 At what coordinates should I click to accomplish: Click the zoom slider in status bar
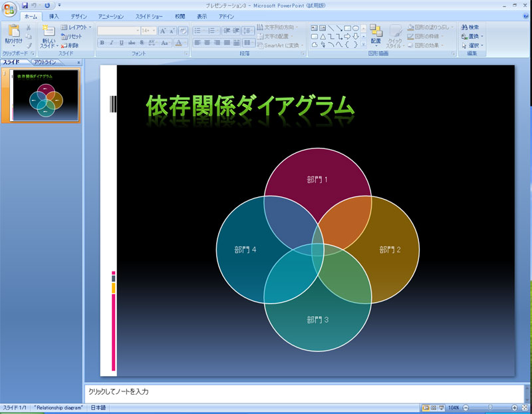[490, 407]
